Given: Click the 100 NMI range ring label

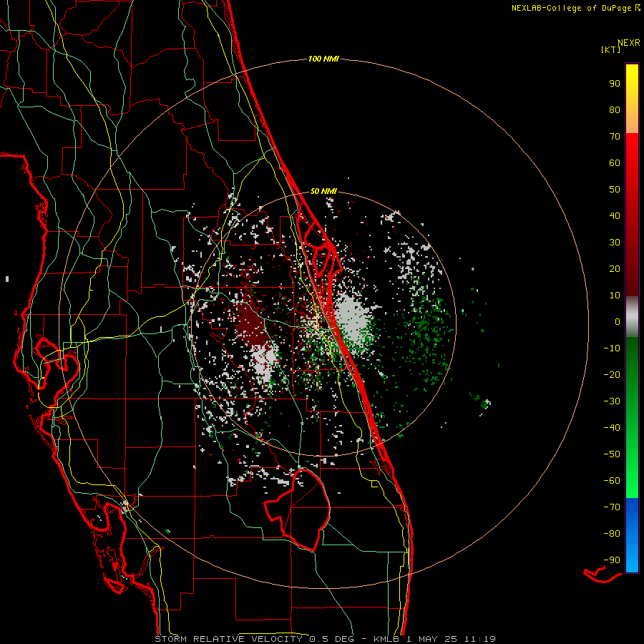Looking at the screenshot, I should click(323, 59).
